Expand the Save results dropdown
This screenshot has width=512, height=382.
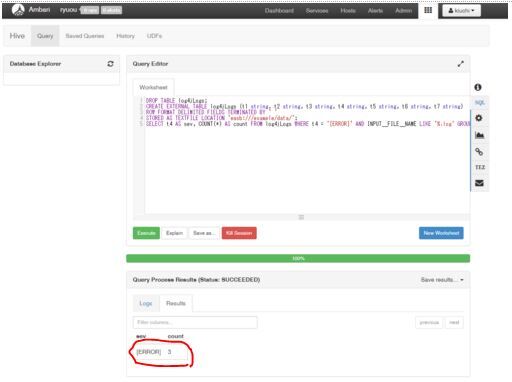click(442, 280)
